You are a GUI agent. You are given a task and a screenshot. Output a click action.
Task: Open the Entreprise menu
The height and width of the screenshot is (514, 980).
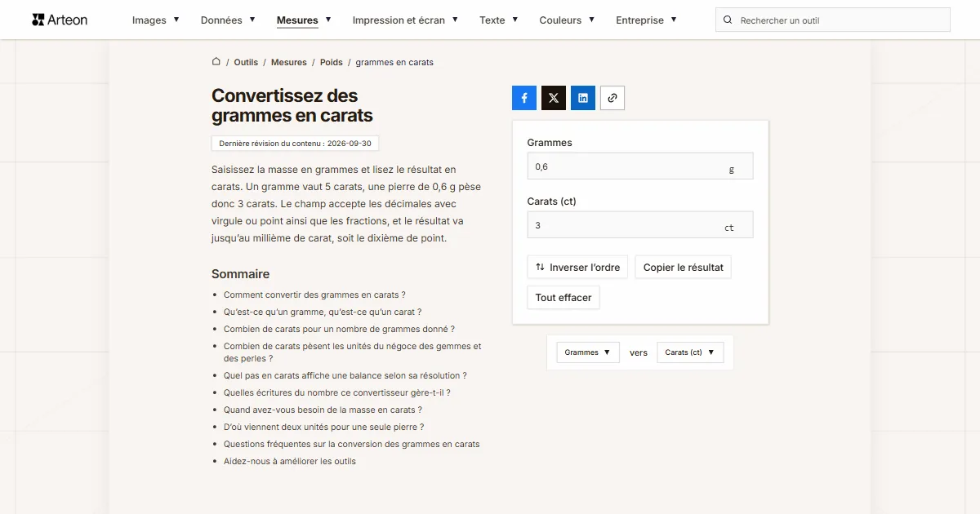click(646, 20)
